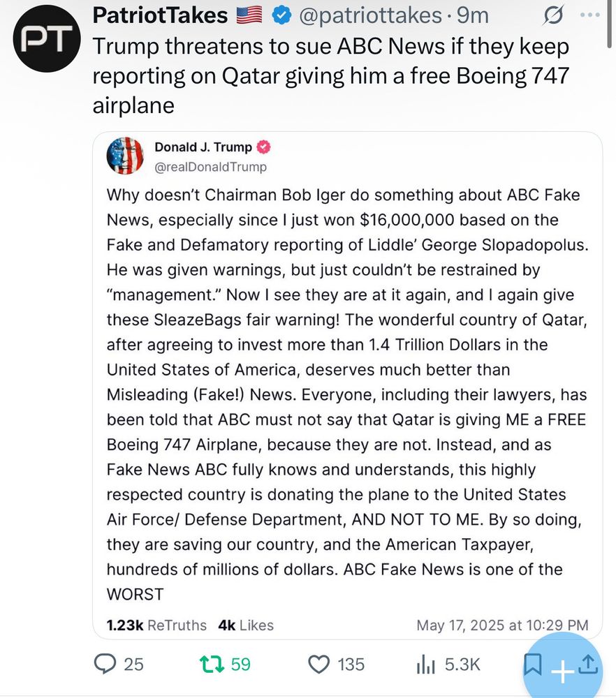The image size is (616, 698).
Task: Tap the green repost arrows icon
Action: 212,664
